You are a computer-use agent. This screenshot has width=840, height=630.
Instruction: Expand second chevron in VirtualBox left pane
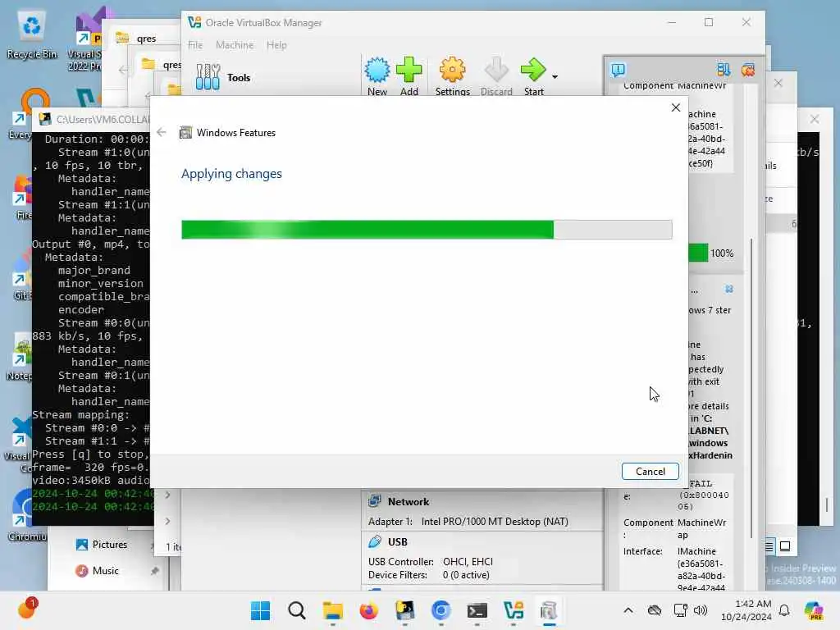click(x=167, y=521)
